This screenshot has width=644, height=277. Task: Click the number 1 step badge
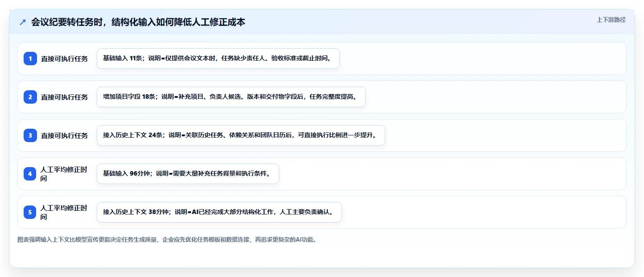point(30,59)
